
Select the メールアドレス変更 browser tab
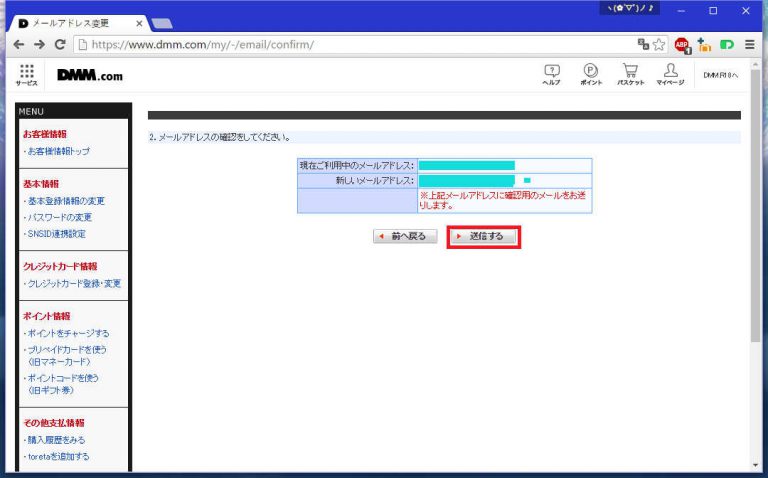(x=78, y=23)
